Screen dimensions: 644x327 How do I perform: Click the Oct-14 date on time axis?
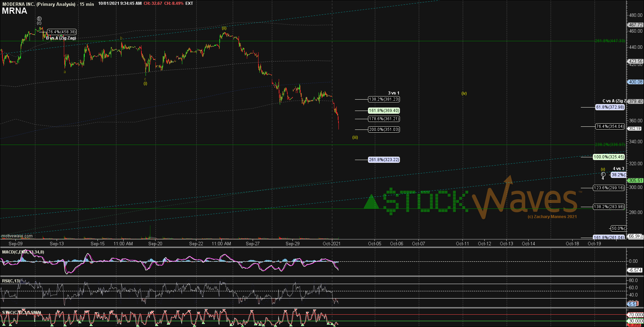tap(528, 244)
